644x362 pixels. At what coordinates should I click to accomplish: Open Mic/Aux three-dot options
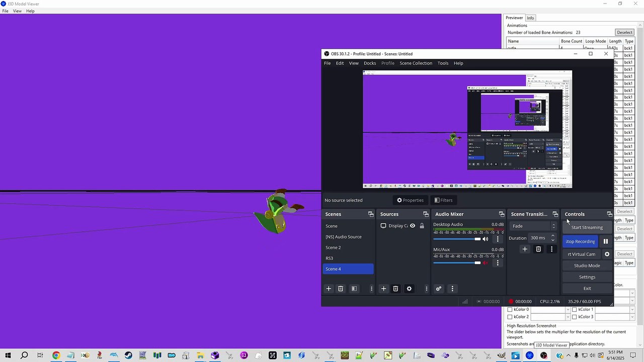[x=498, y=262]
